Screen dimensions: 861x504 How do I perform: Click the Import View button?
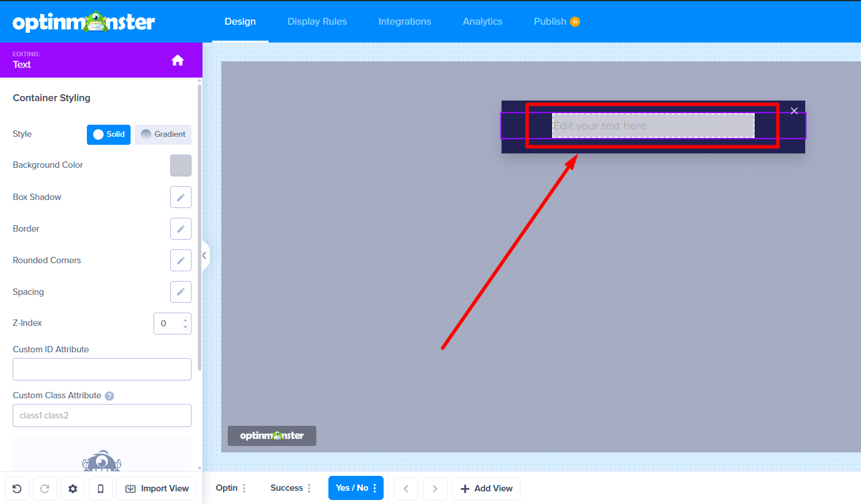click(x=156, y=488)
